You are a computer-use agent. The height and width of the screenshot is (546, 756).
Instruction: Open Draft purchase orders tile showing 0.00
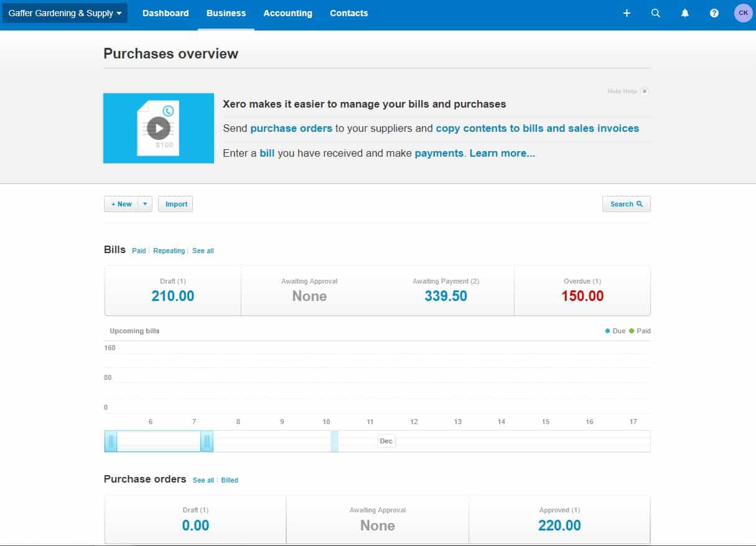[195, 520]
